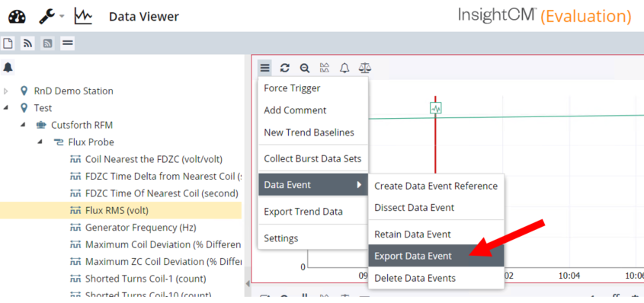Viewport: 644px width, 303px height.
Task: Select RnD Demo Station in the tree
Action: tap(73, 91)
